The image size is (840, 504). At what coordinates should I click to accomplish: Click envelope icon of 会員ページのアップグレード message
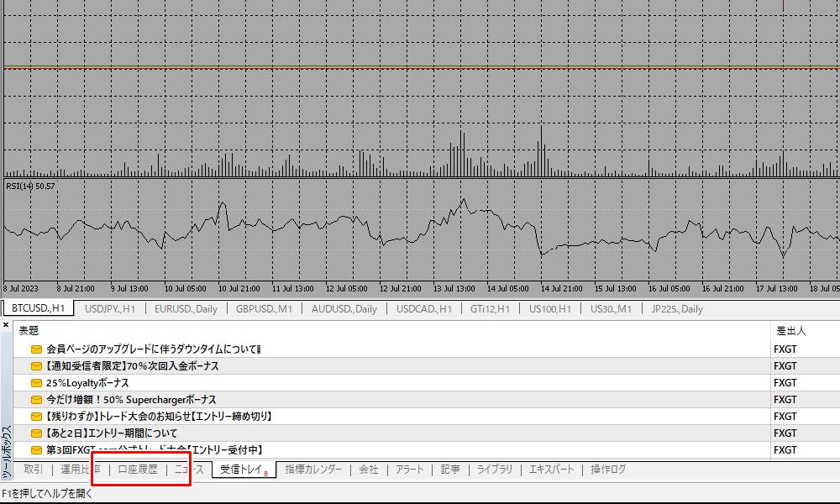(x=36, y=349)
